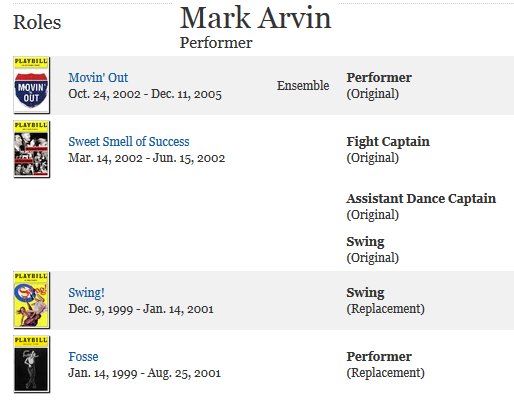
Task: Click the Swing role under Sweet Smell
Action: click(x=365, y=242)
